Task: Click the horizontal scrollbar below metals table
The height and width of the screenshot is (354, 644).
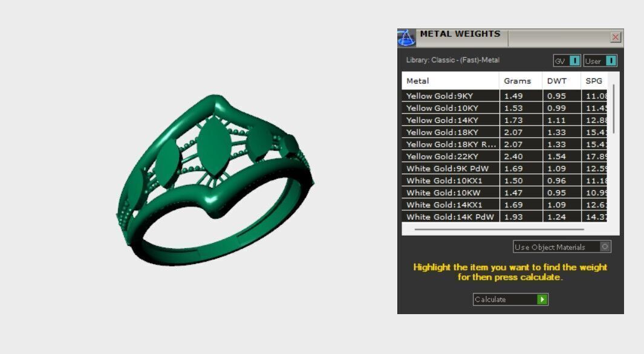Action: (x=499, y=230)
